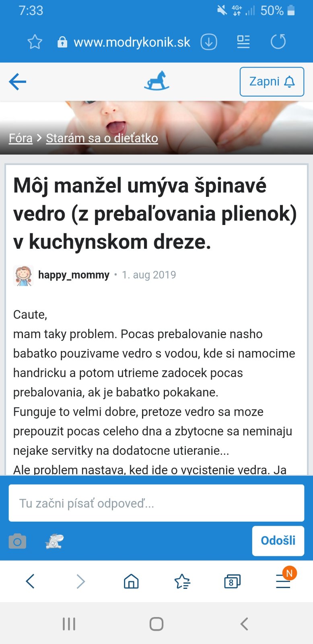Tap the www.modrykonik.sk address bar

click(x=132, y=42)
